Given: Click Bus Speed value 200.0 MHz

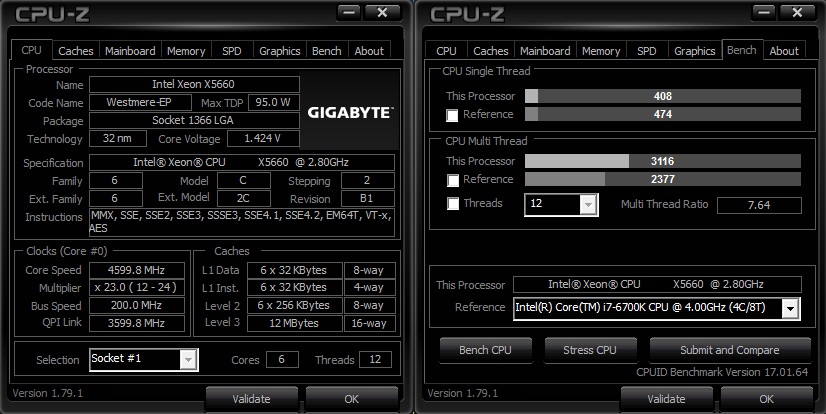Looking at the screenshot, I should 136,305.
